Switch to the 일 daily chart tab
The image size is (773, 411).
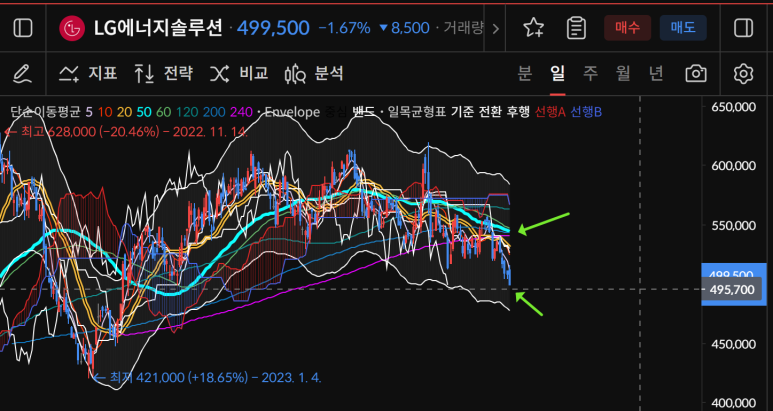click(558, 74)
